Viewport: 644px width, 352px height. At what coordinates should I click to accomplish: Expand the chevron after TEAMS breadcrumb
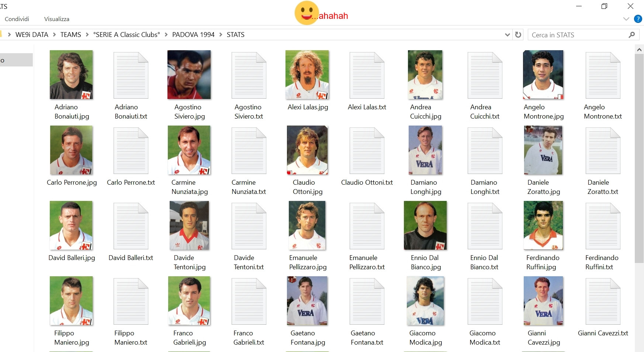87,35
